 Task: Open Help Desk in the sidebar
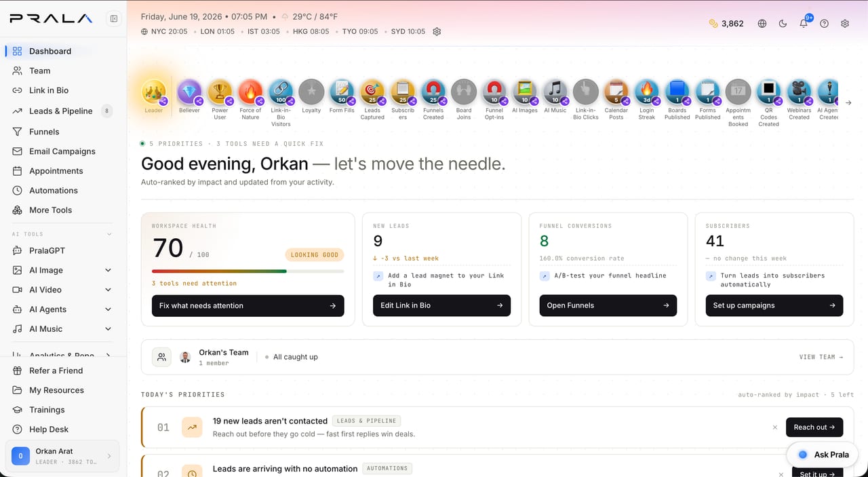[62, 430]
